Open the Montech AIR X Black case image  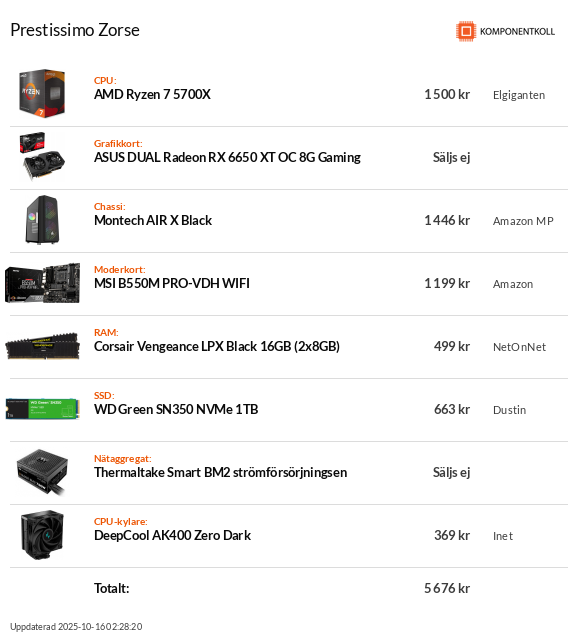(x=42, y=220)
